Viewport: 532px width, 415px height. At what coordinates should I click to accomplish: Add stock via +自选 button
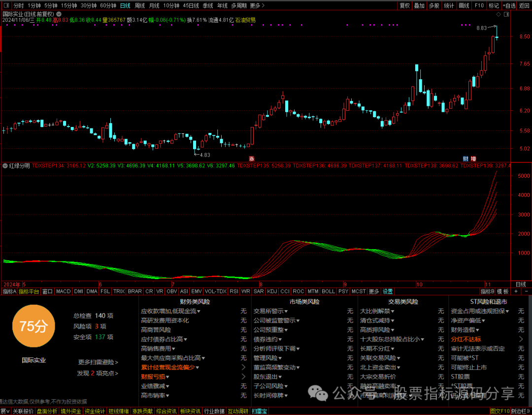509,5
